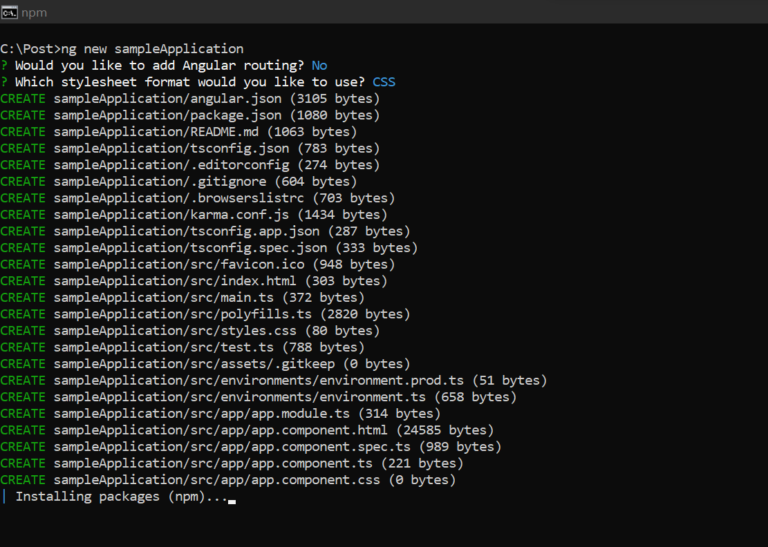Click the angular.json created file line
768x547 pixels.
pyautogui.click(x=190, y=99)
